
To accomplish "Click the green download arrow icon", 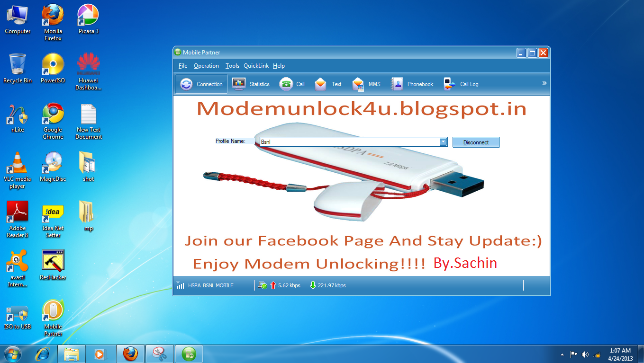I will tap(313, 285).
